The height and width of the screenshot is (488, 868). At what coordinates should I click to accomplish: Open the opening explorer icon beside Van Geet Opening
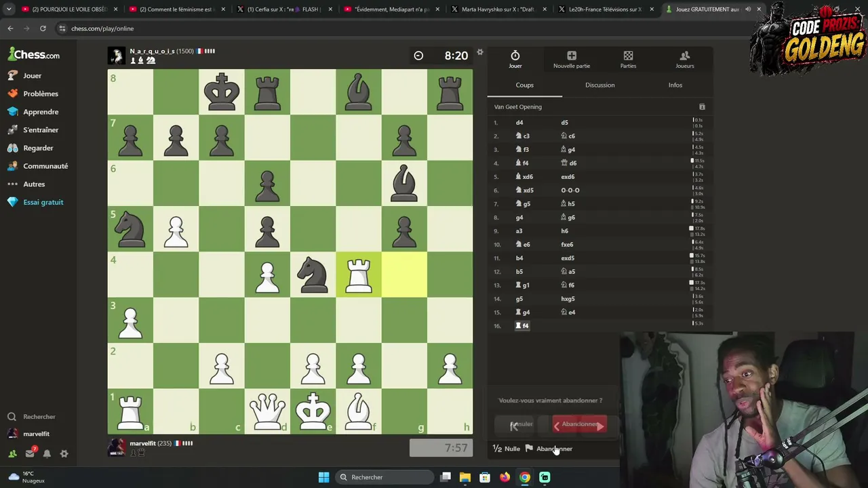point(702,107)
